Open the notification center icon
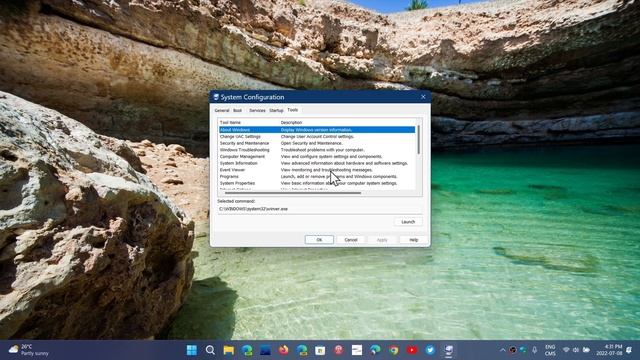The width and height of the screenshot is (640, 360). tap(629, 350)
